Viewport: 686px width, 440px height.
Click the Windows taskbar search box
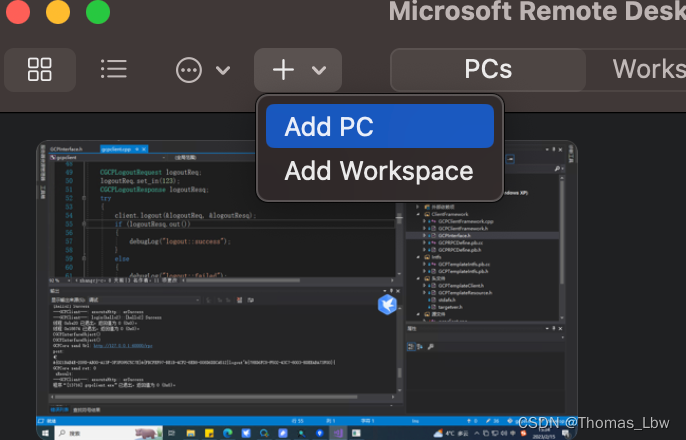108,433
